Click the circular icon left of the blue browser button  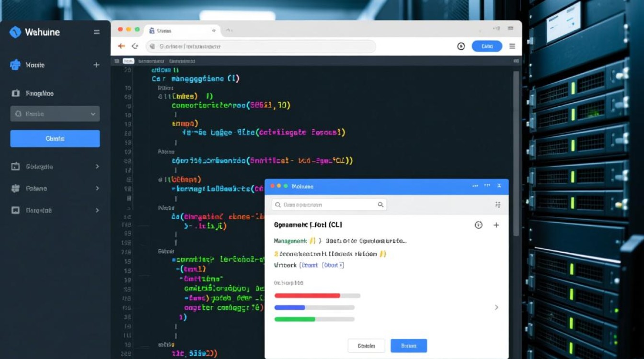pyautogui.click(x=461, y=46)
